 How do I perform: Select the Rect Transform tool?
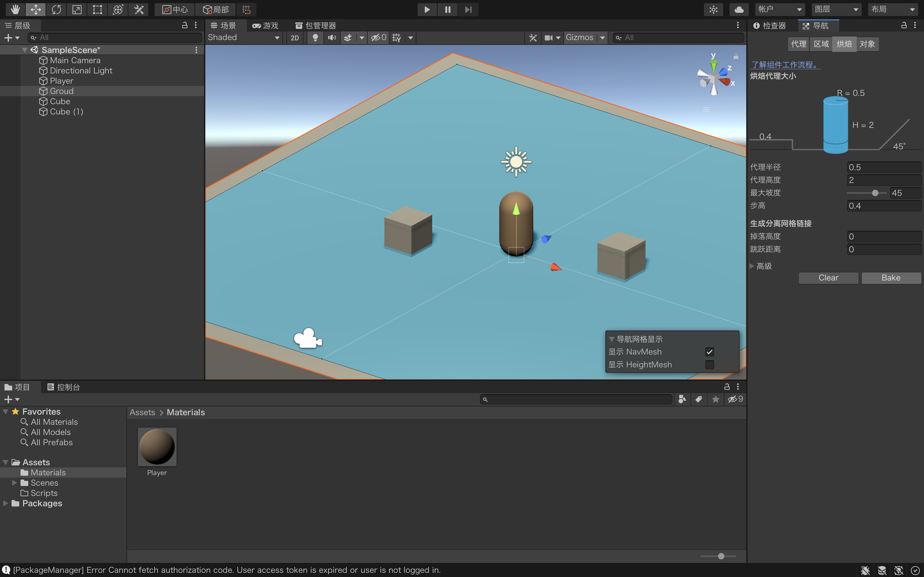pyautogui.click(x=97, y=10)
